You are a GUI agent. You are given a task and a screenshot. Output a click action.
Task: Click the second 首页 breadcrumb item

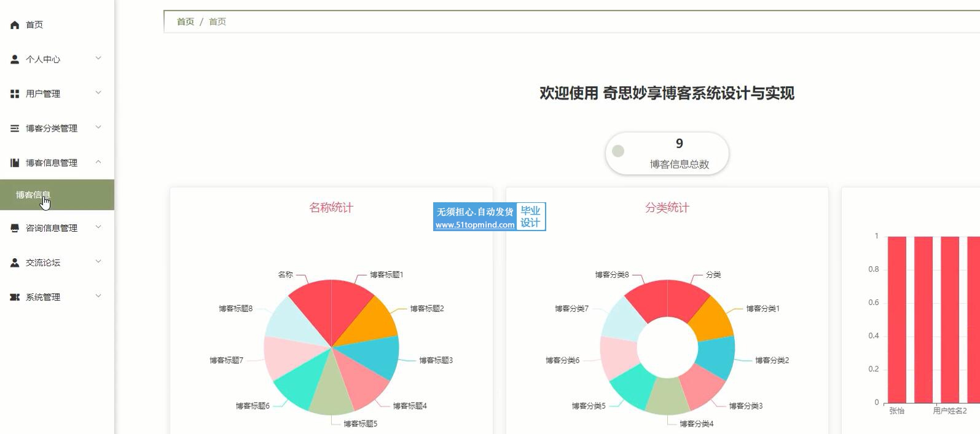click(218, 22)
